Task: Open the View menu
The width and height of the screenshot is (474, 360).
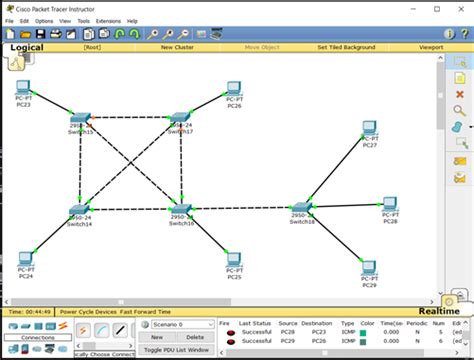Action: tap(65, 21)
